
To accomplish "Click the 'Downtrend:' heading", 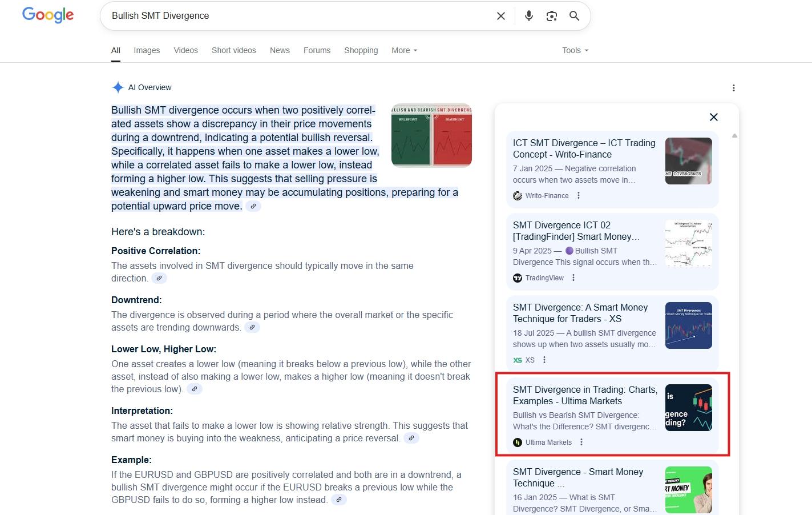I will 136,300.
